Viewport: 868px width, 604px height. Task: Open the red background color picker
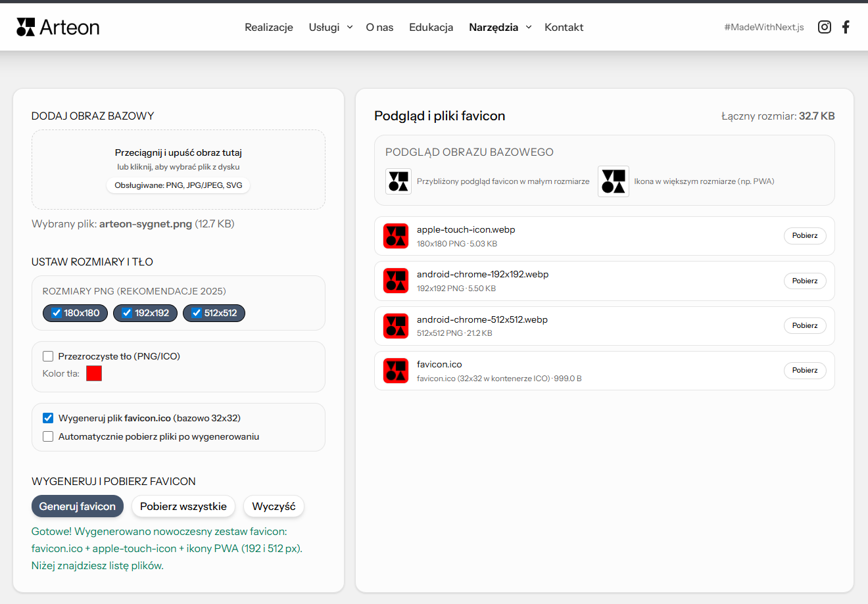pyautogui.click(x=93, y=373)
